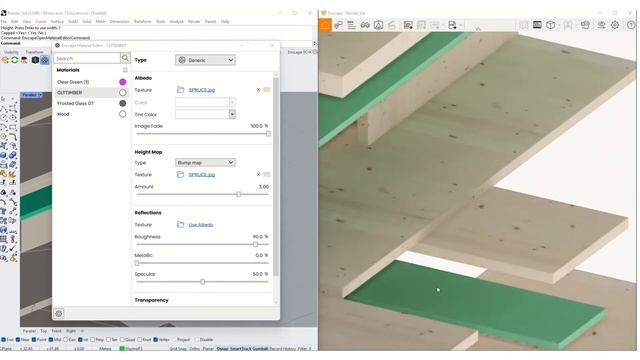Click the eye visual settings icon in Enscape

pyautogui.click(x=601, y=25)
